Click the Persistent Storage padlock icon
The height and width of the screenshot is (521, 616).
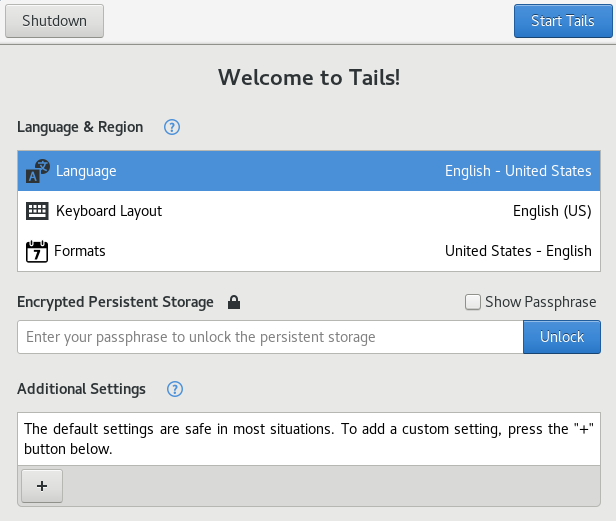pos(234,302)
